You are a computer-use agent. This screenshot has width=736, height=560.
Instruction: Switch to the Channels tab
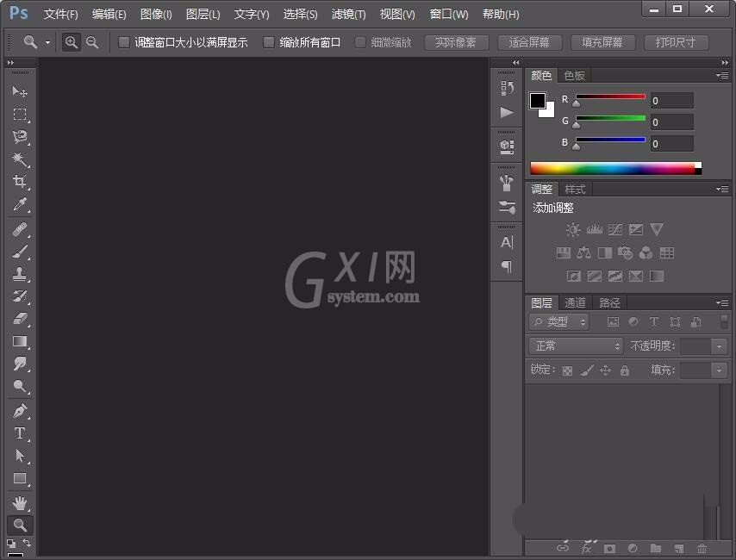576,303
